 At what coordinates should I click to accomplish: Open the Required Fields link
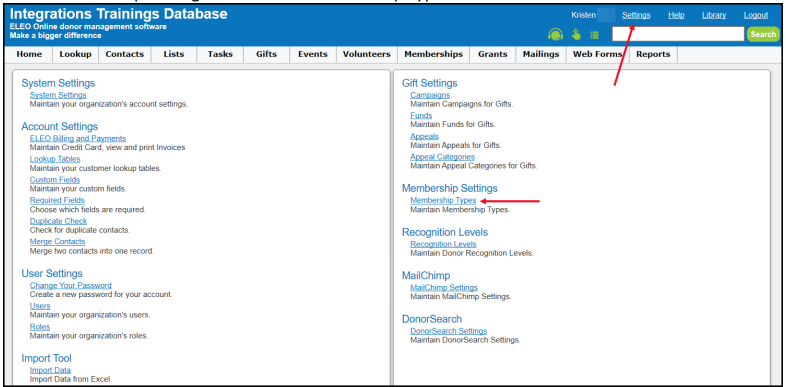point(57,200)
